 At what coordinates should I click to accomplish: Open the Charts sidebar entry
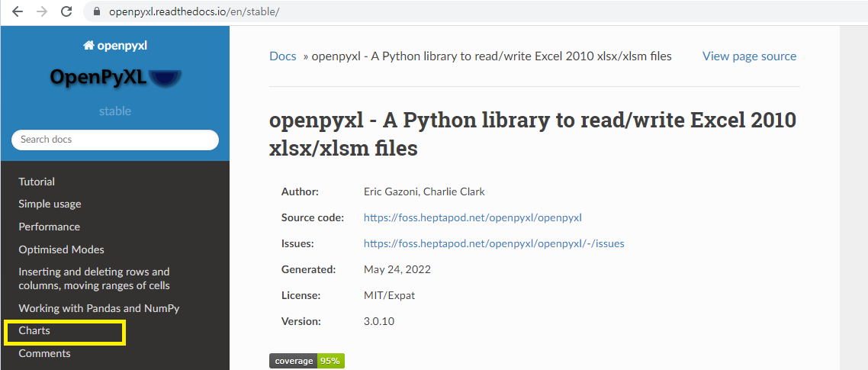pyautogui.click(x=34, y=330)
